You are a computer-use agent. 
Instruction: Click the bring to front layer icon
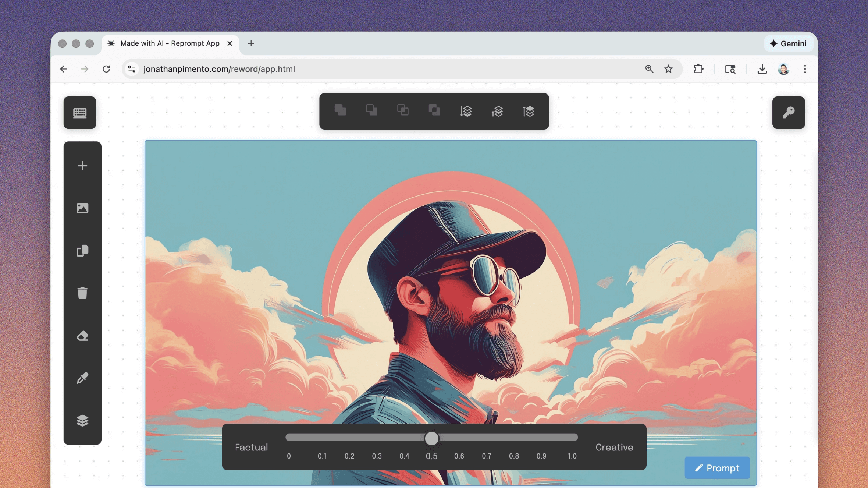pyautogui.click(x=529, y=111)
